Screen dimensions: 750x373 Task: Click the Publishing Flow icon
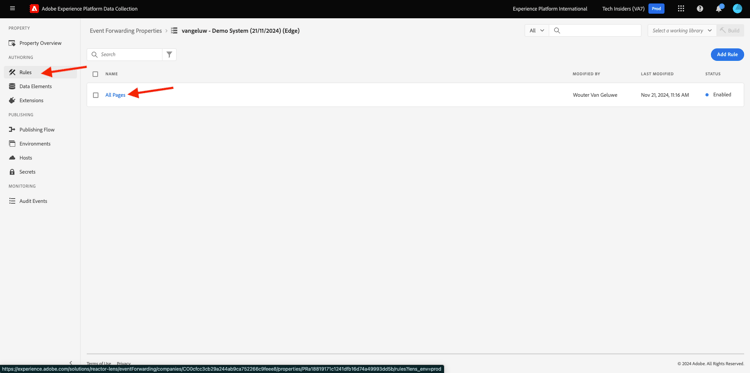(12, 130)
